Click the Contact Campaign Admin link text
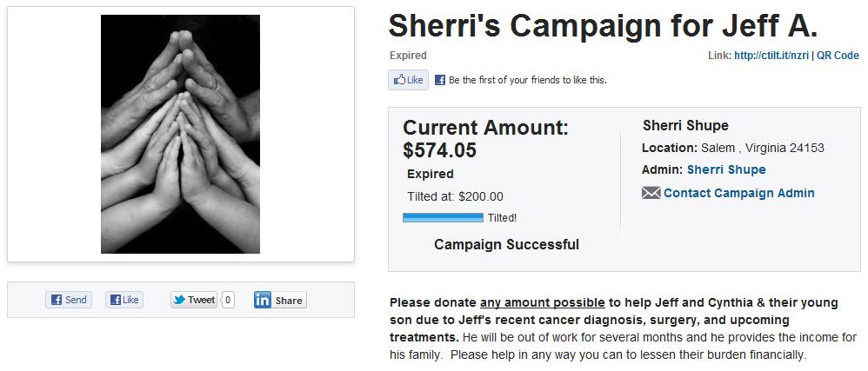Screen dimensions: 868x371 (x=738, y=193)
